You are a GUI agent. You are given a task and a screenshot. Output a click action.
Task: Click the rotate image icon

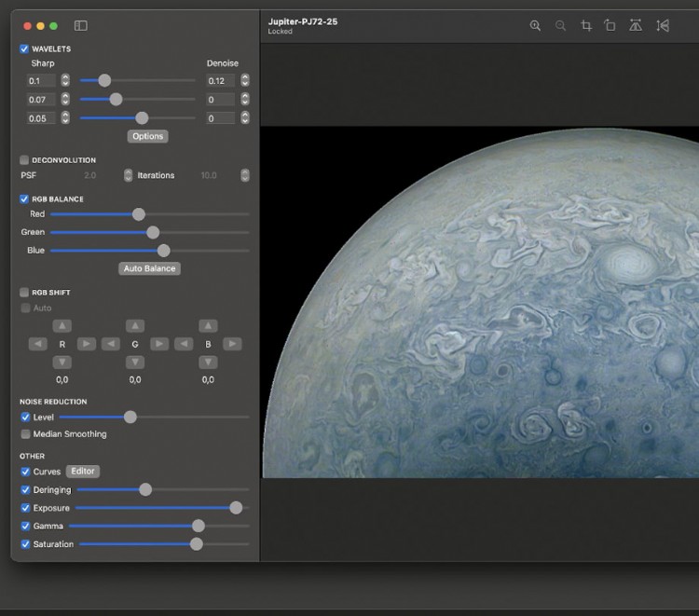click(x=610, y=26)
